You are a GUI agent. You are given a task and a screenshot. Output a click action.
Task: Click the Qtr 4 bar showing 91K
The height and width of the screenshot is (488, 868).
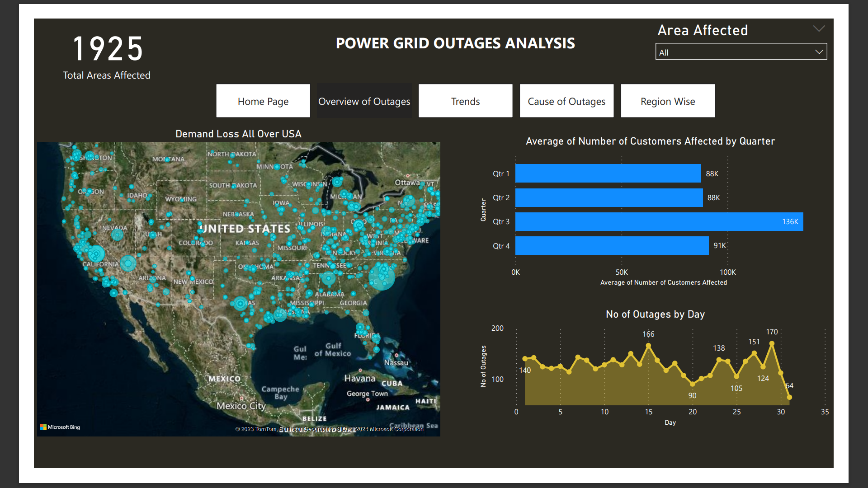pyautogui.click(x=612, y=246)
